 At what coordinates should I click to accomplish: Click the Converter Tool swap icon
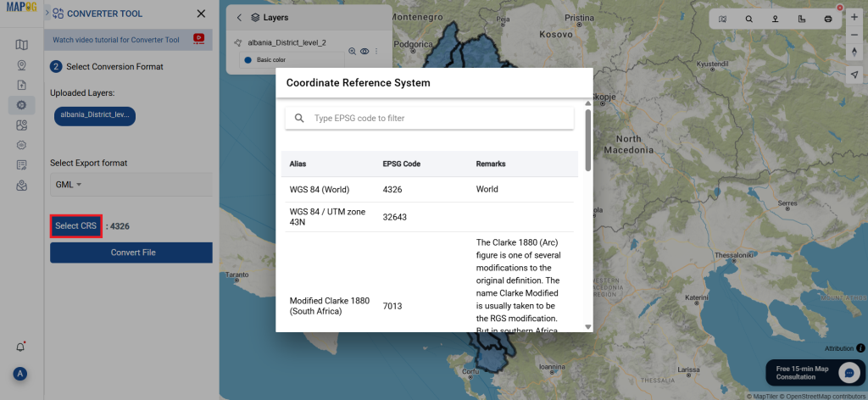coord(58,14)
